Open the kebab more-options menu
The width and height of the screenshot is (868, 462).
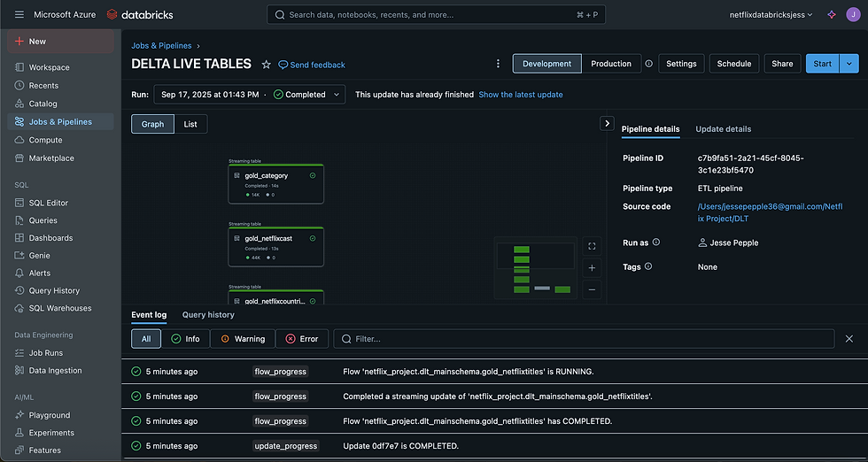pos(498,64)
